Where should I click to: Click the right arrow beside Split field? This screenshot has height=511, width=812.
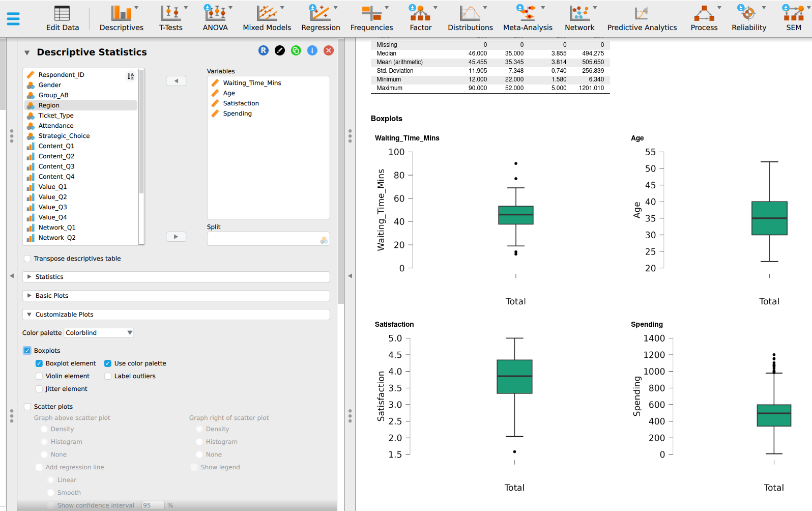[176, 237]
